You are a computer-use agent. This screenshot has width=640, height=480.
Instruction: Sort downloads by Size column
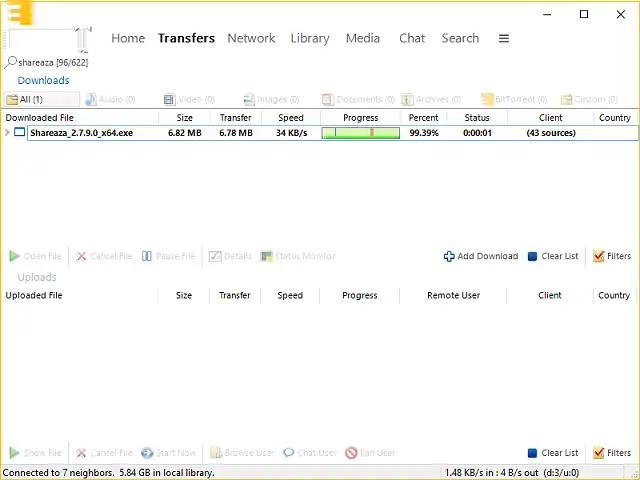coord(184,118)
